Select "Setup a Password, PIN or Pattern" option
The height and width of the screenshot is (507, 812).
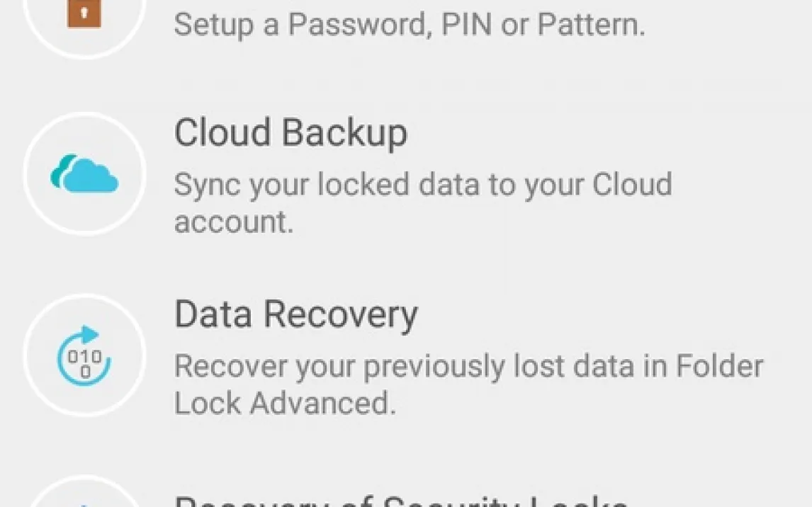click(410, 25)
